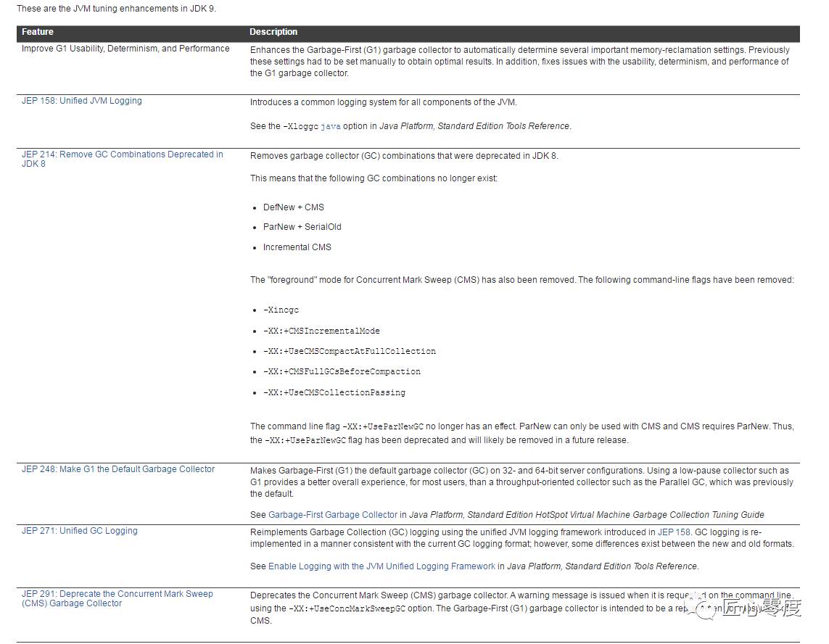Open JEP 214: Remove GC Combinations link
829x644 pixels.
point(122,159)
